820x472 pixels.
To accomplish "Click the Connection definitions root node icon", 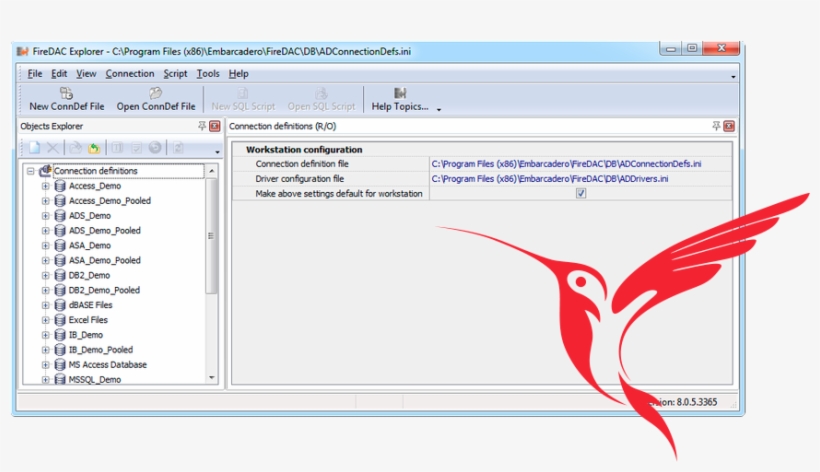I will (x=45, y=171).
